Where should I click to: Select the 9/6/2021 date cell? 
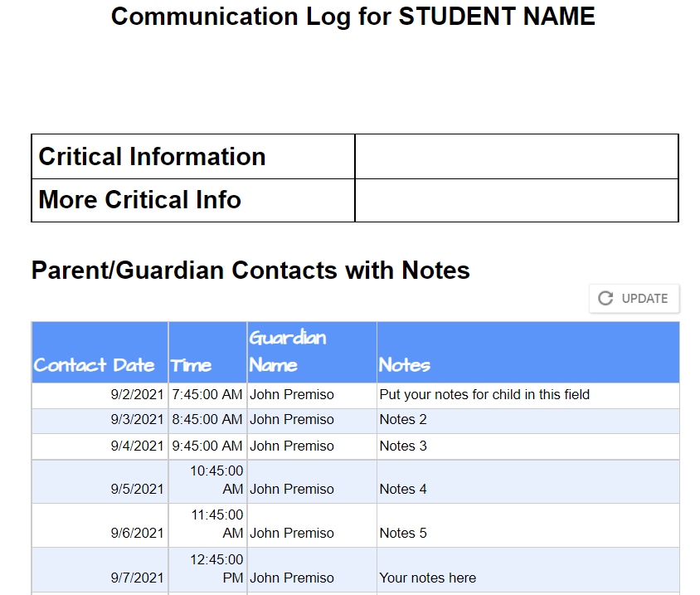(100, 525)
